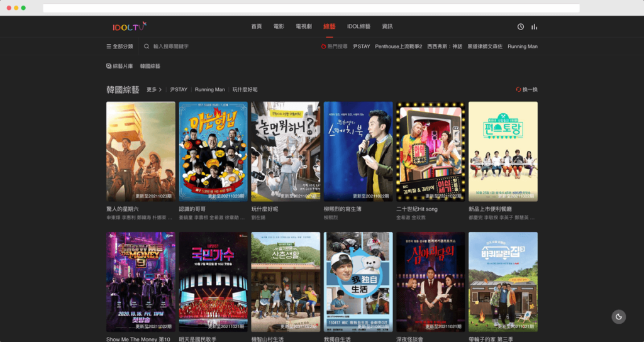Click title text 認識的哥哥
644x342 pixels.
pyautogui.click(x=192, y=209)
